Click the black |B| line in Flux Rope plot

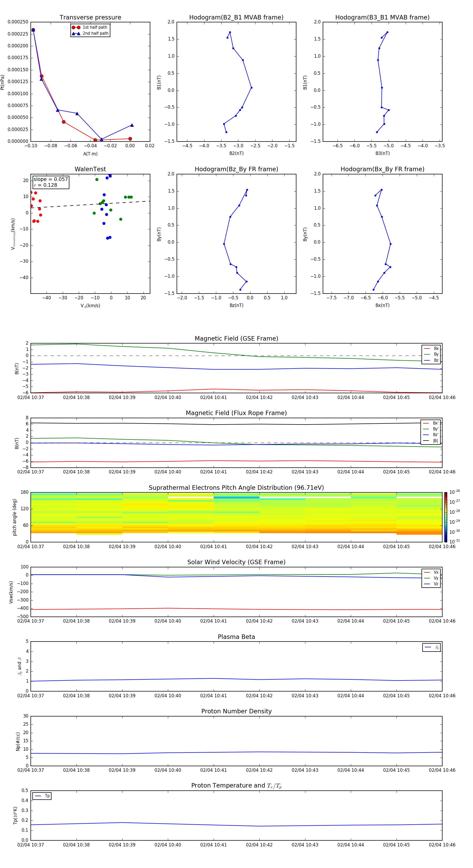pos(236,424)
